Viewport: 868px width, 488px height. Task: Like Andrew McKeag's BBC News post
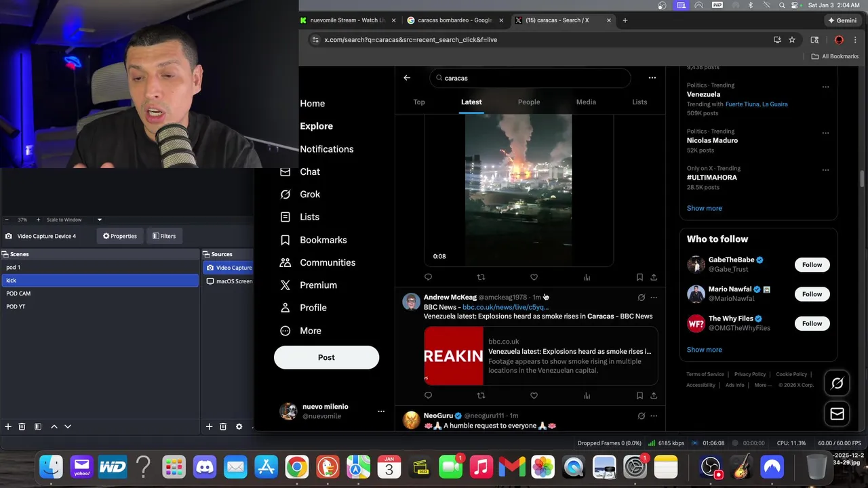point(534,395)
